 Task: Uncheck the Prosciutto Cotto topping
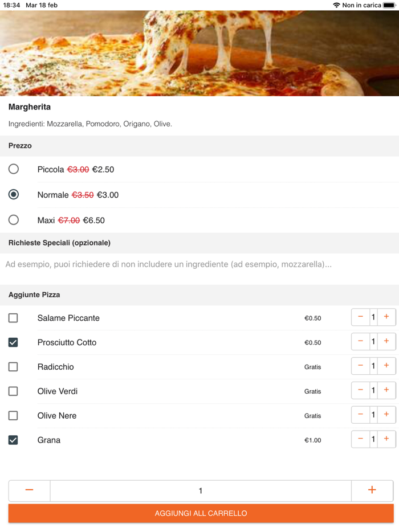pos(13,342)
